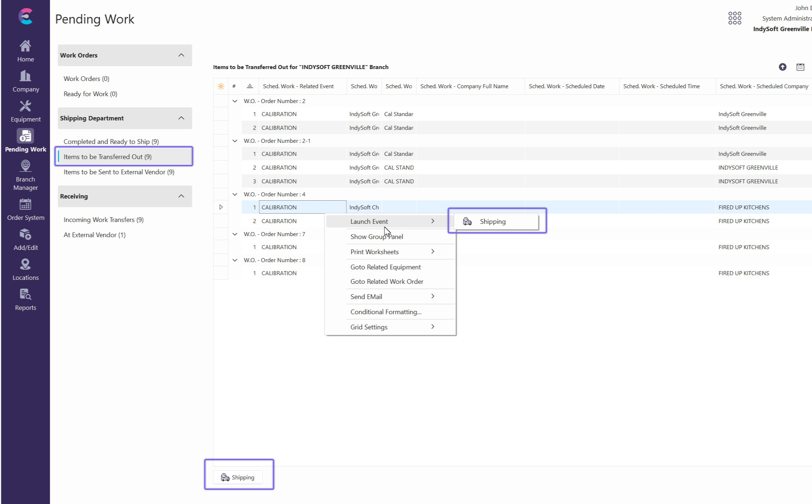
Task: Collapse the Shipping Department section
Action: [x=181, y=118]
